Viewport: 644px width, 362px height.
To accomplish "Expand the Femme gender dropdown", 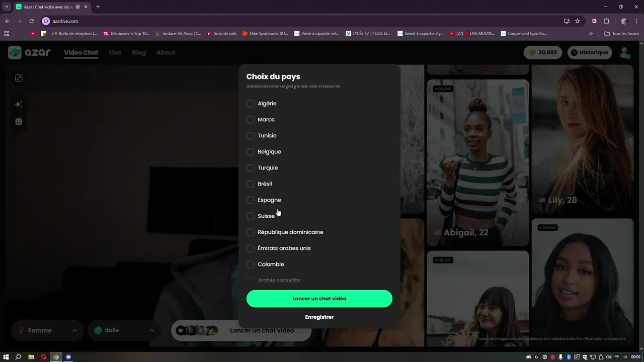I will click(47, 330).
